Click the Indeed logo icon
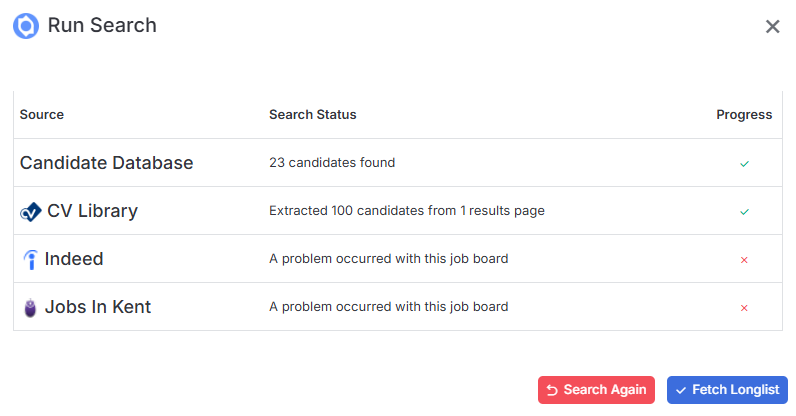The image size is (796, 416). point(30,260)
